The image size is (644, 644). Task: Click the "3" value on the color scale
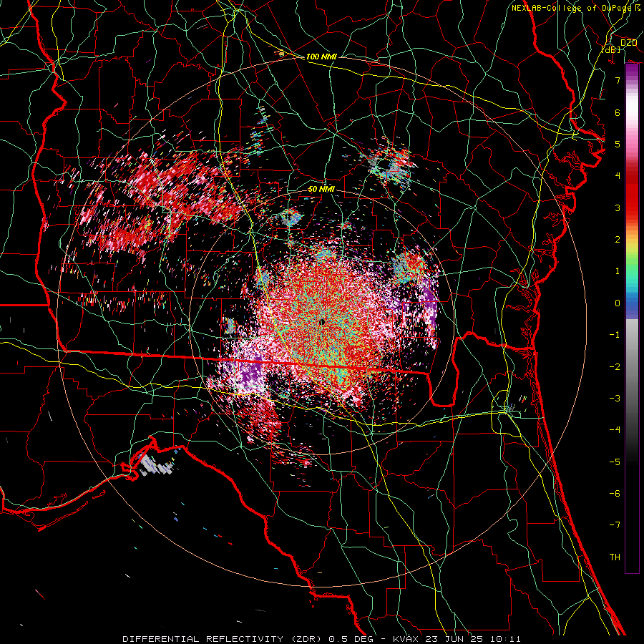click(618, 208)
